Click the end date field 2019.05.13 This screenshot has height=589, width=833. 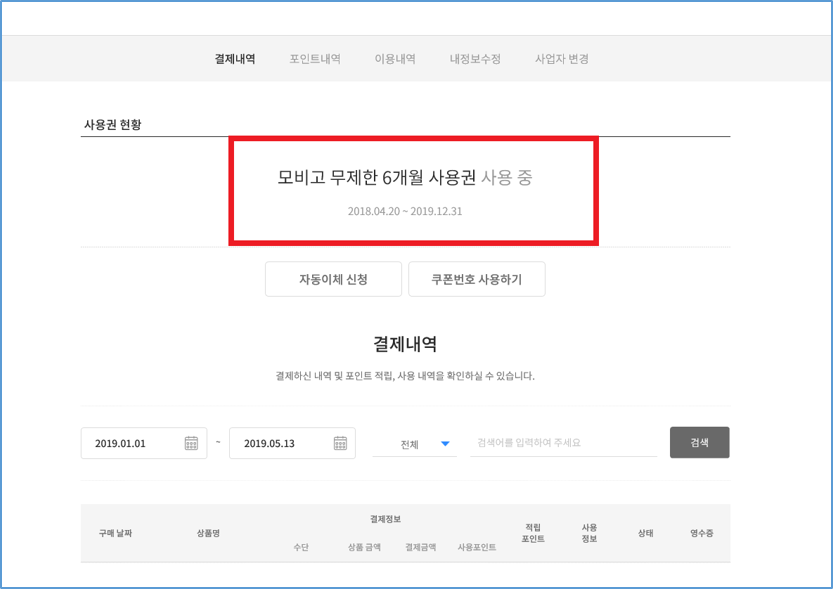click(292, 443)
